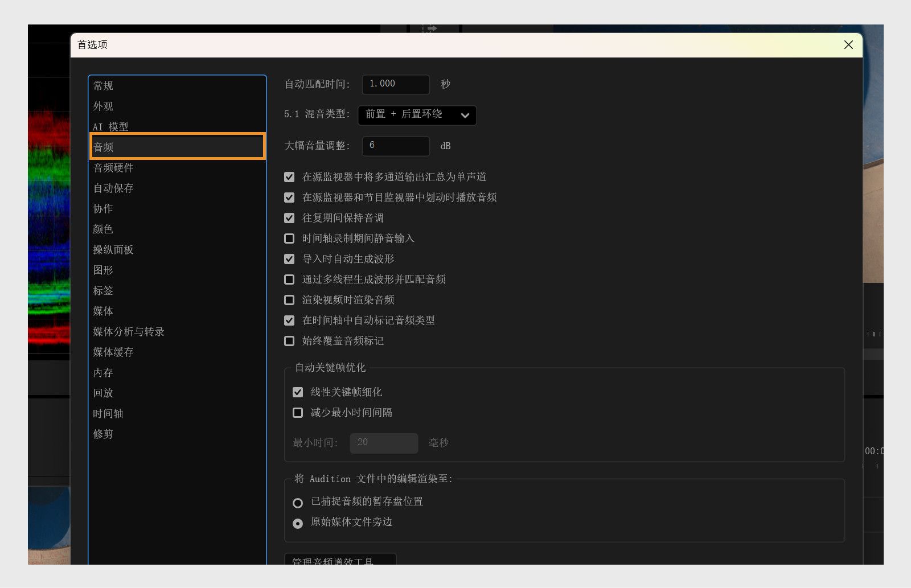Open the 5.1 混音类型 dropdown

(417, 115)
